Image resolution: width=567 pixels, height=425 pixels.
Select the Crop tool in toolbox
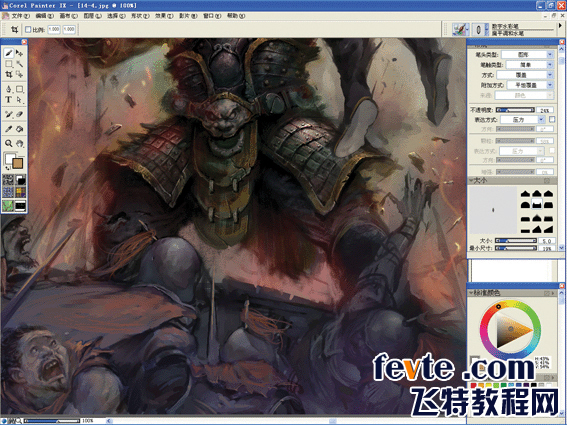click(x=9, y=75)
